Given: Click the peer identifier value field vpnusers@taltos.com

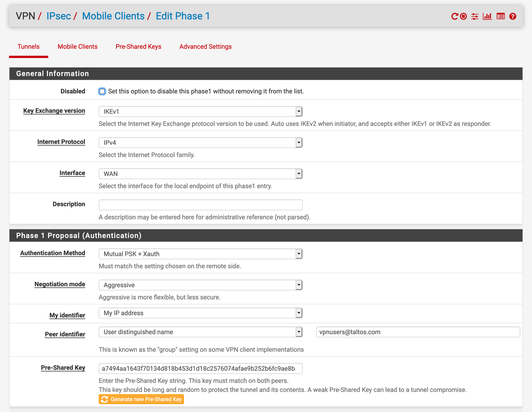Looking at the screenshot, I should click(x=418, y=332).
